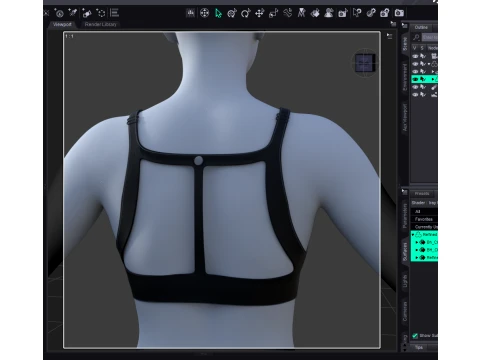480x360 pixels.
Task: Expand the highlighted Scene row arrow
Action: point(433,79)
